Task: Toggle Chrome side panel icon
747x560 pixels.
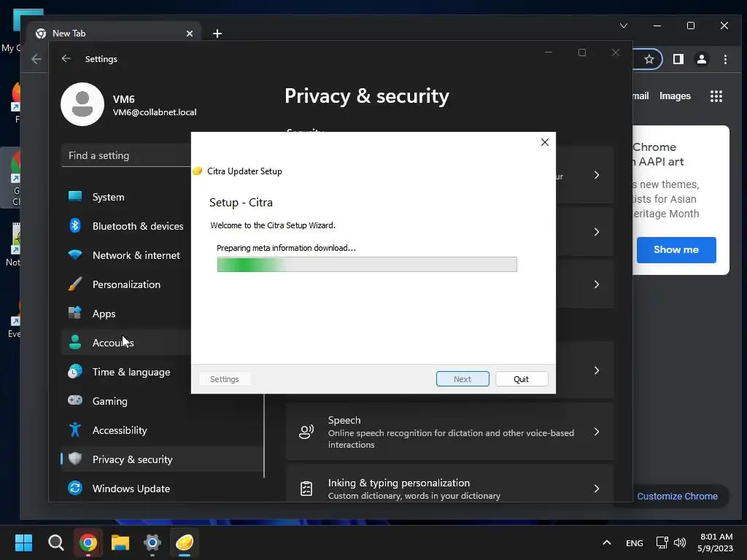Action: point(678,59)
